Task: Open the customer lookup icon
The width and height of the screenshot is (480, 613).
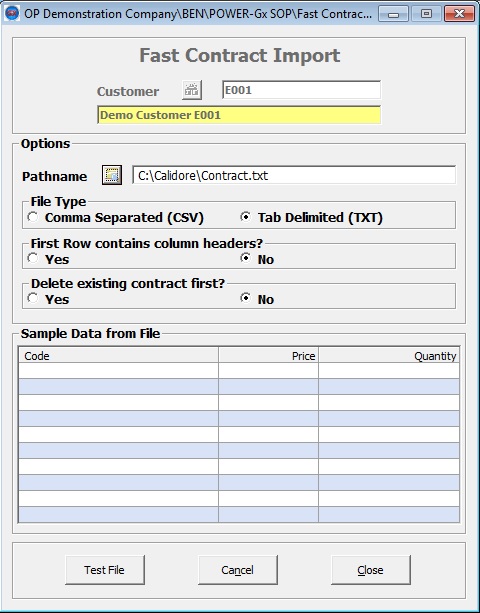Action: (x=192, y=90)
